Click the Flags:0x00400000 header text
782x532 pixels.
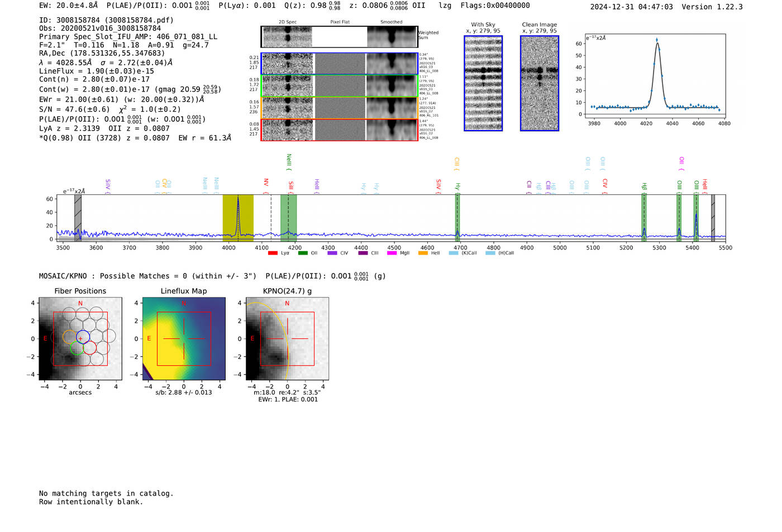pyautogui.click(x=495, y=6)
